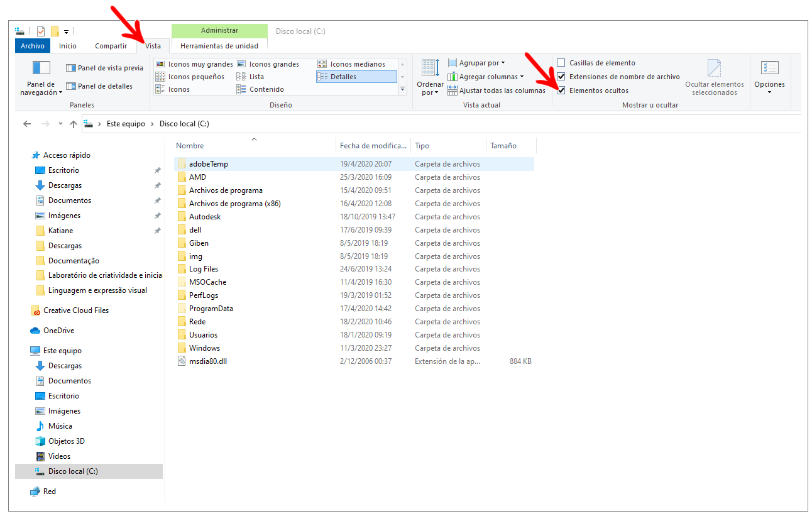Open Objetos 3D in sidebar
This screenshot has height=516, width=812.
[x=66, y=441]
